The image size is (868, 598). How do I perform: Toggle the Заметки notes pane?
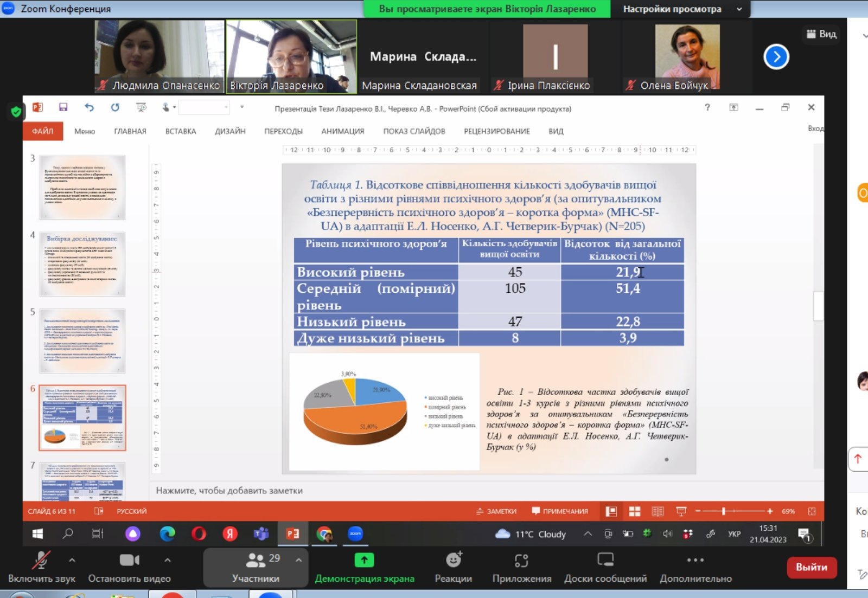coord(496,511)
